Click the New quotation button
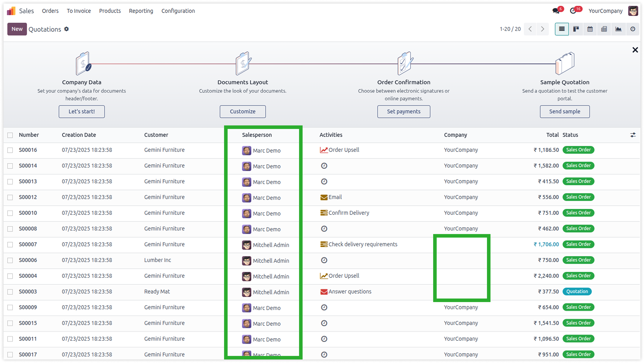Screen dimensions: 644x363 point(17,29)
